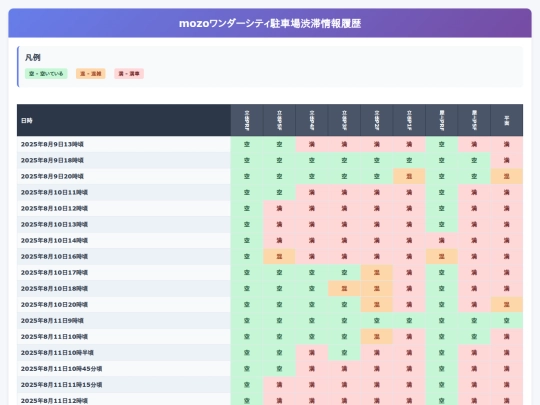Click green 空 cell under 屋上PRF for 8月9日13時頃
Viewport: 540px width, 405px height.
click(x=442, y=144)
